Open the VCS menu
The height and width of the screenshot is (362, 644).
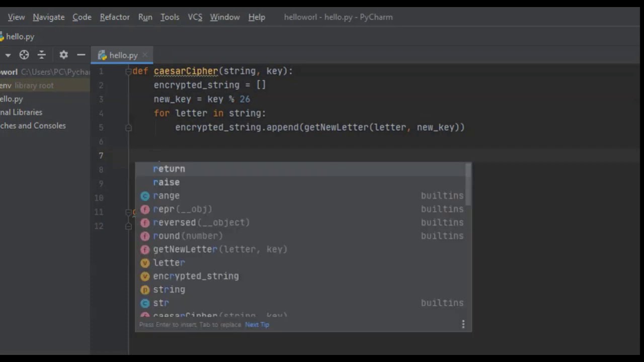195,17
